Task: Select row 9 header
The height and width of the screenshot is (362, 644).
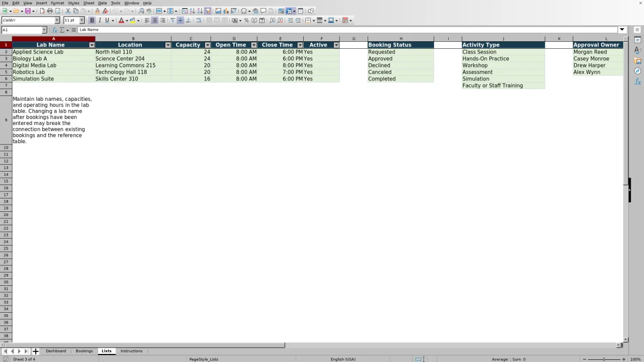Action: (x=6, y=120)
